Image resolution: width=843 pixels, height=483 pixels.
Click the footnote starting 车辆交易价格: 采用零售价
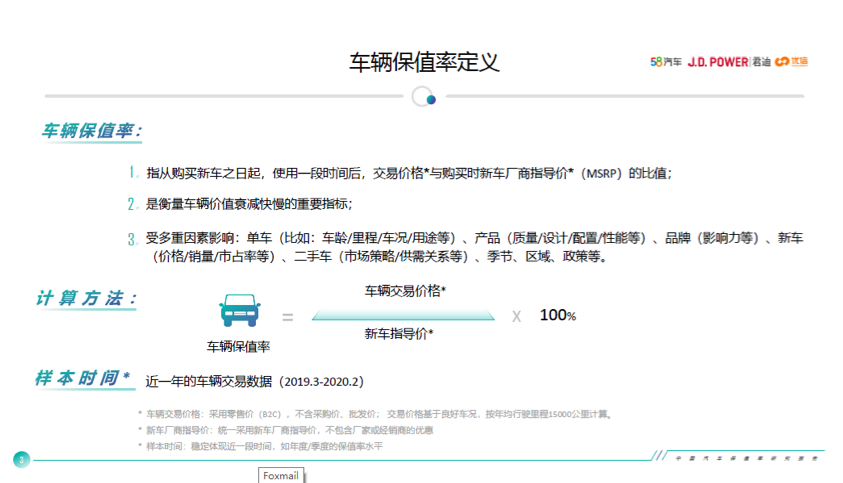(x=379, y=414)
